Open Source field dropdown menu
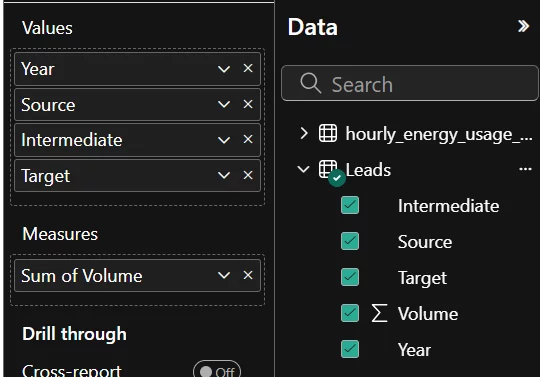Viewport: 540px width, 377px height. (224, 104)
